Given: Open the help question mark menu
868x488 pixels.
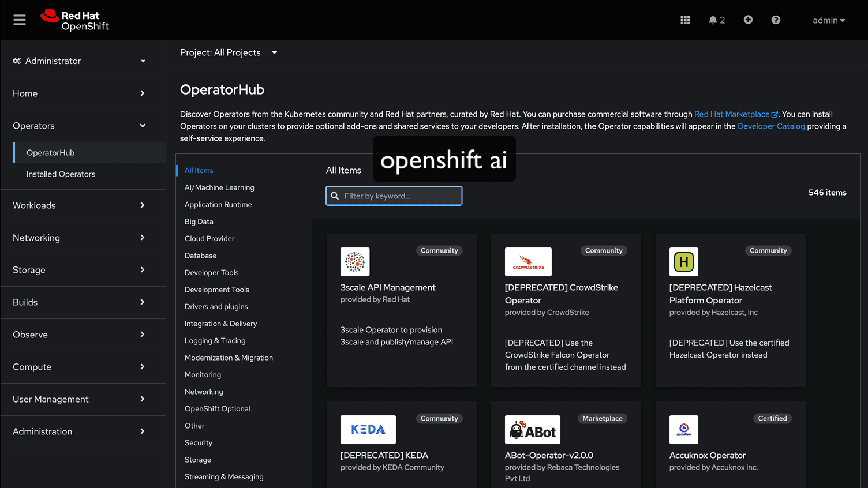Looking at the screenshot, I should click(776, 20).
